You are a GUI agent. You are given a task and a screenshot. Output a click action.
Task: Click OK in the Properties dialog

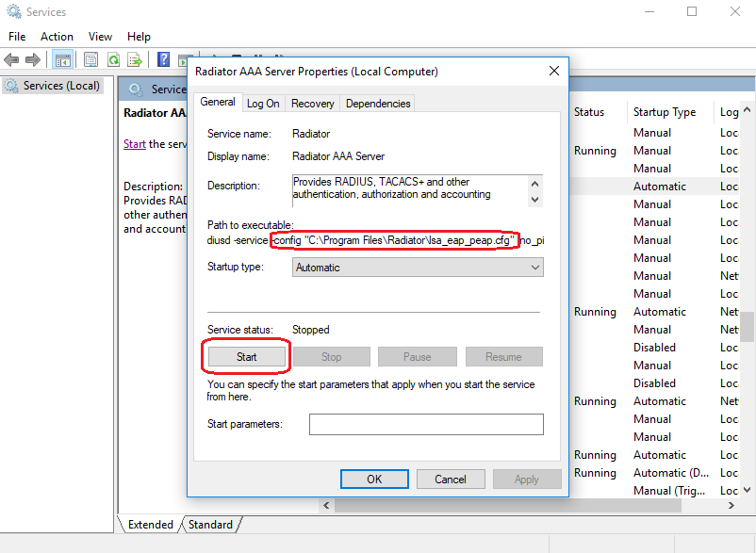point(374,480)
